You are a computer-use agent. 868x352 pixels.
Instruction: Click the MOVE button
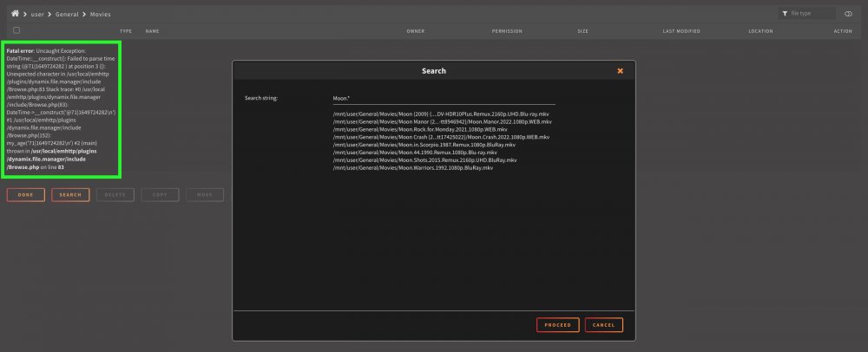205,194
